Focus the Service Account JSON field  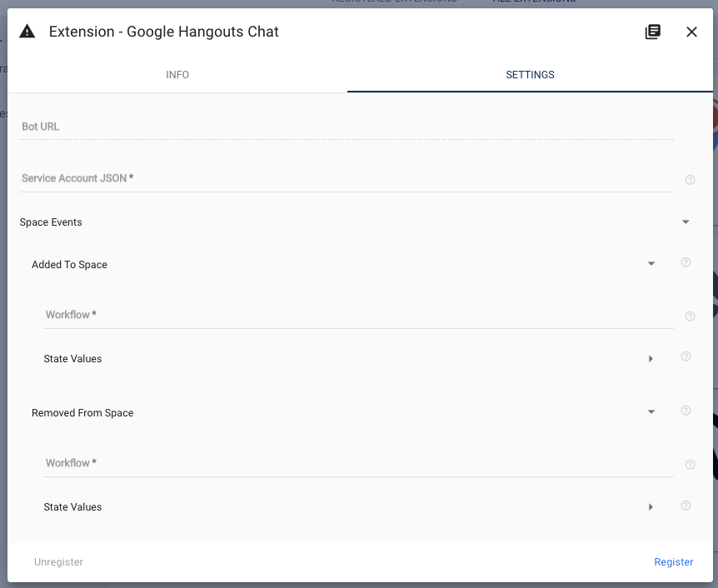click(347, 178)
